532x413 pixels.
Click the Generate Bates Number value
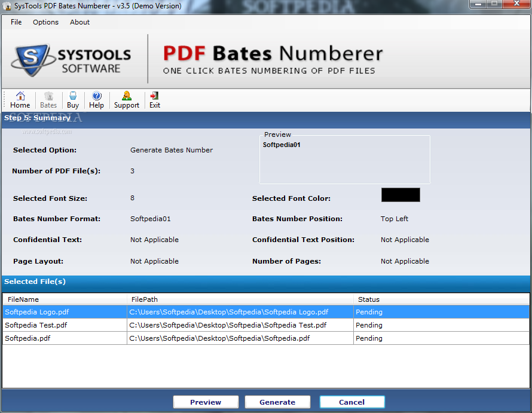[172, 150]
